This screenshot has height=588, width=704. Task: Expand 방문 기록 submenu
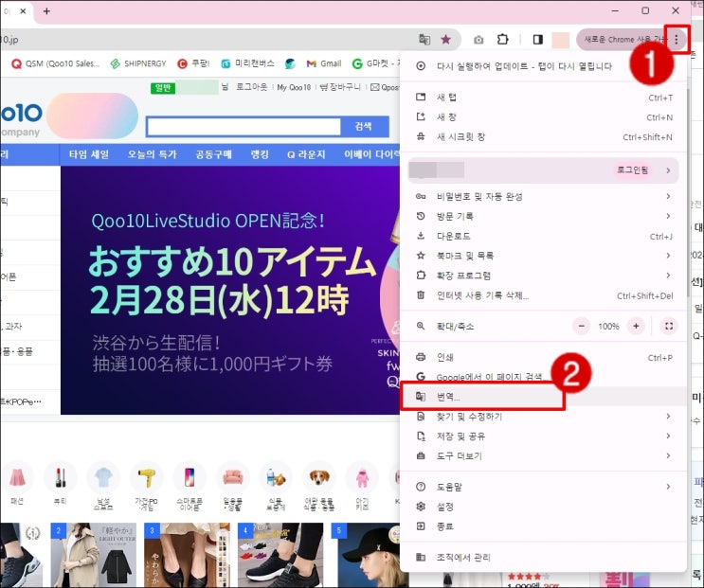tap(543, 216)
